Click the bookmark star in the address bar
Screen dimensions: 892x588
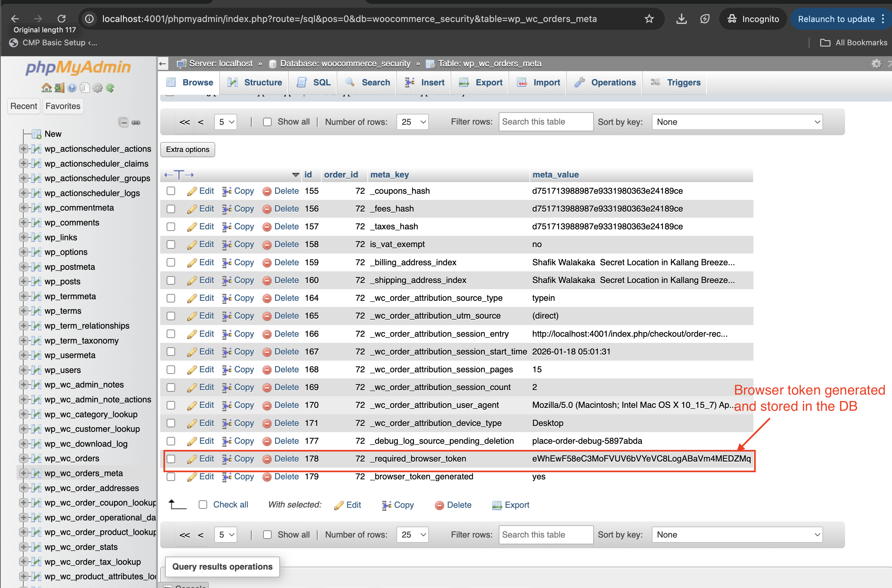click(649, 19)
